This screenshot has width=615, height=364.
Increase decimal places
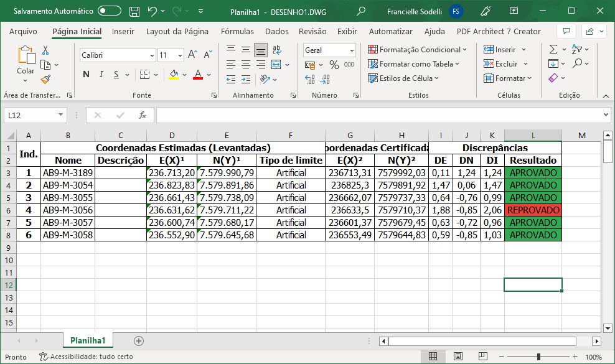(x=310, y=79)
